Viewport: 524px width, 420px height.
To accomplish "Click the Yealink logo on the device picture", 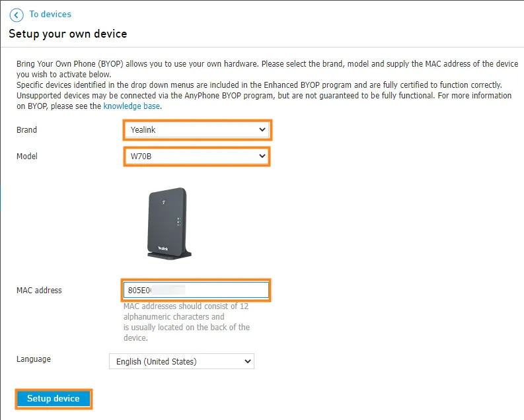I will 163,248.
